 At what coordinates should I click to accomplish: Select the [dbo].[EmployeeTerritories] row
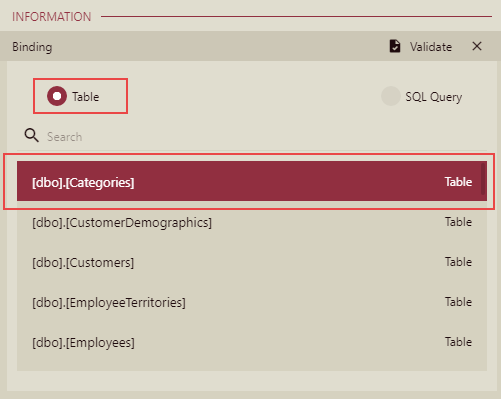252,302
